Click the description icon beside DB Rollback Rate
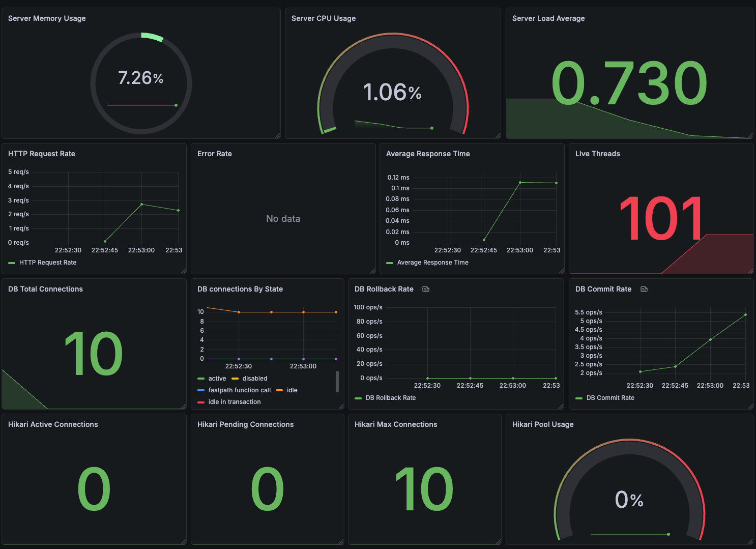This screenshot has width=756, height=549. 426,289
